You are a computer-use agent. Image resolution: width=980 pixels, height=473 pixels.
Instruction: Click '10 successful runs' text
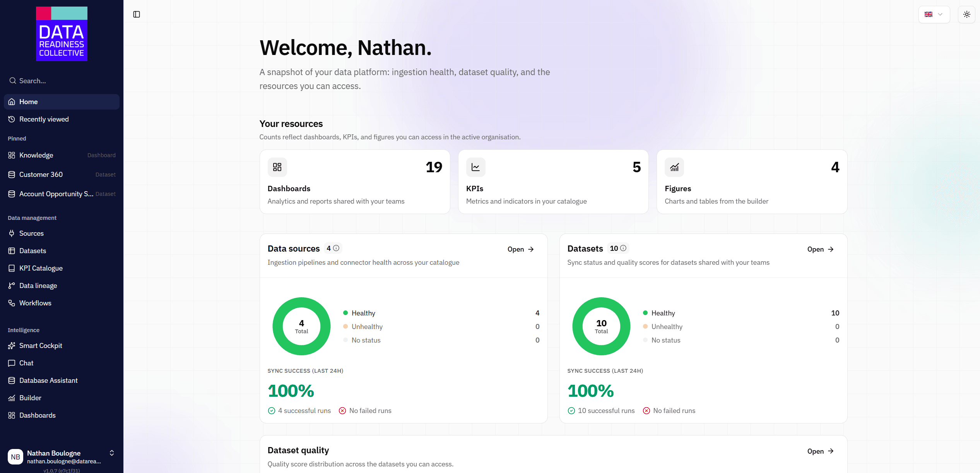(606, 411)
